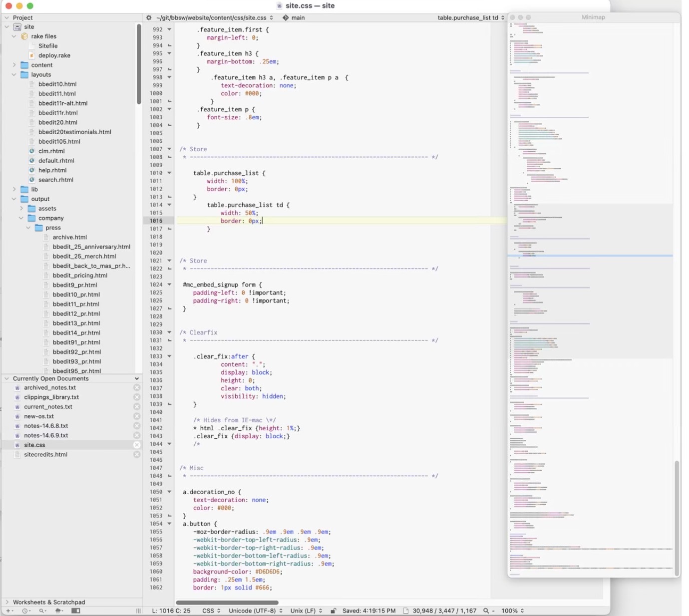Viewport: 689px width, 616px height.
Task: Select archive.html in press folder
Action: pyautogui.click(x=70, y=237)
